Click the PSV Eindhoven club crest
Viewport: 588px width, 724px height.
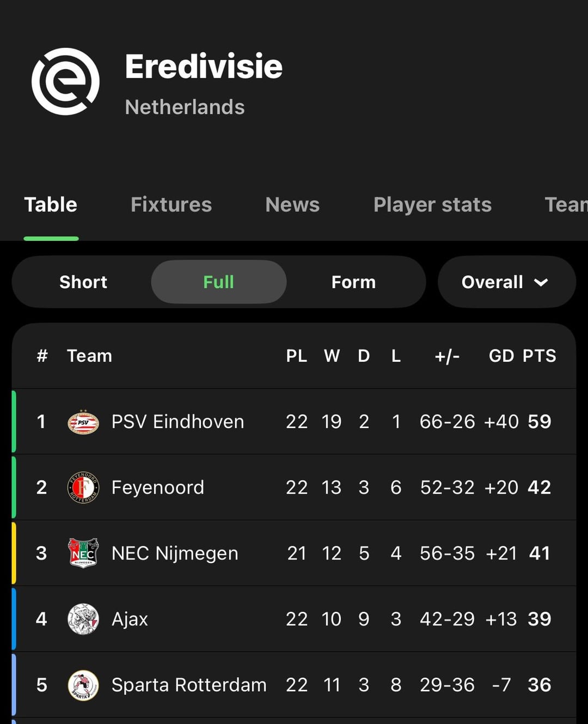83,422
